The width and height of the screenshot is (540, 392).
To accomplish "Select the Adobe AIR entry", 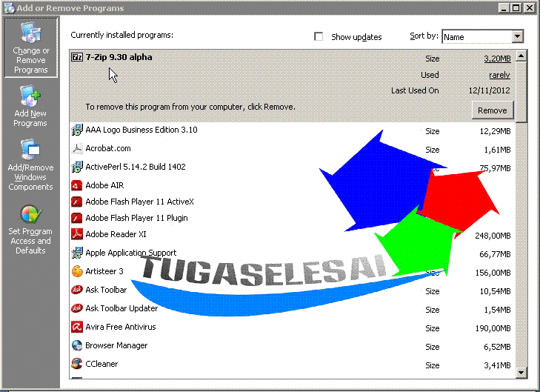I will click(292, 185).
